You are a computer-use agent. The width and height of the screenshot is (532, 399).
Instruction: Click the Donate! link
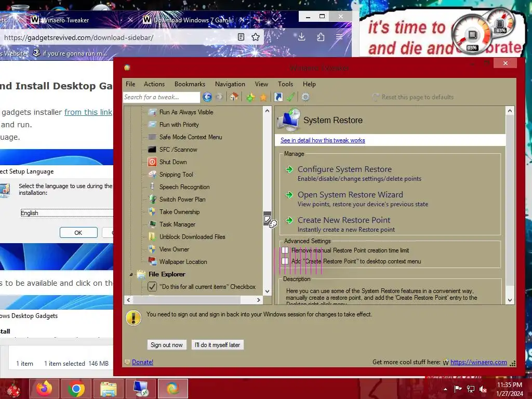tap(142, 362)
